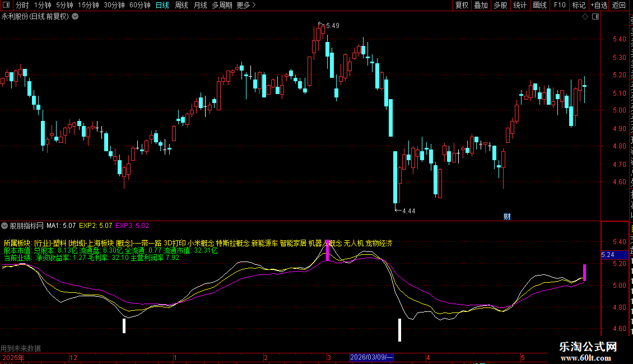
Task: Click the EXP2: 5.07 indicator value
Action: tap(96, 226)
